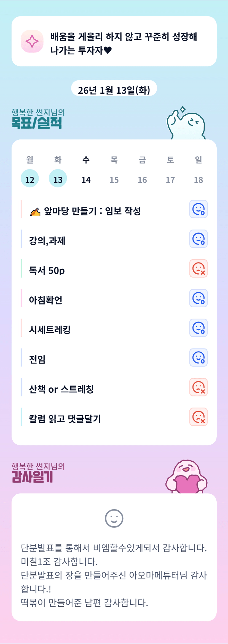Open the 독서 50p goal item
The image size is (228, 644).
coord(47,270)
